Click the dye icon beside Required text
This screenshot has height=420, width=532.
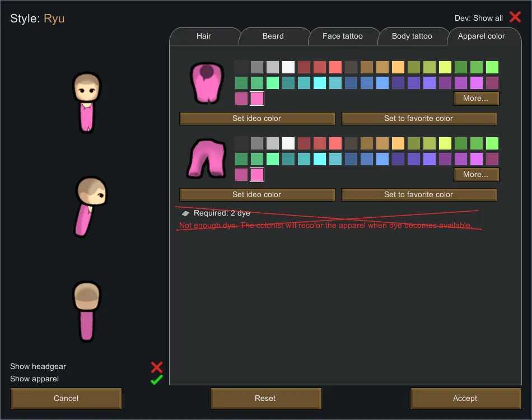pos(185,213)
